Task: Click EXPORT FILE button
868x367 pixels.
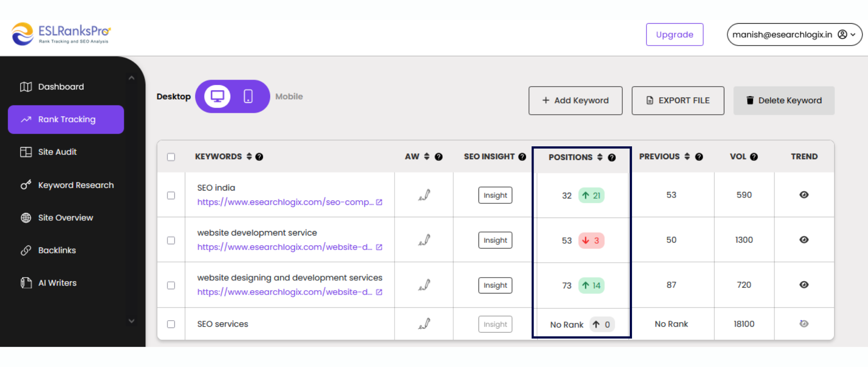Action: (x=678, y=101)
